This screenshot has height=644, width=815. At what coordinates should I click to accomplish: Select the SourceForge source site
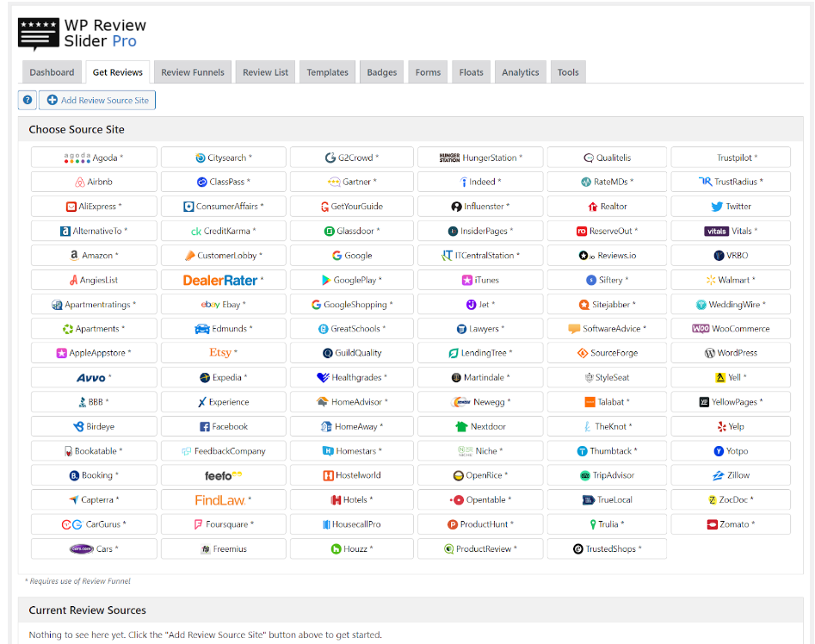pyautogui.click(x=607, y=352)
